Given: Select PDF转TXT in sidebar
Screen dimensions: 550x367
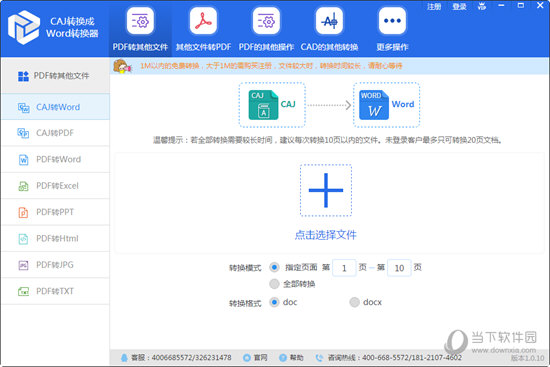Looking at the screenshot, I should click(x=55, y=291).
